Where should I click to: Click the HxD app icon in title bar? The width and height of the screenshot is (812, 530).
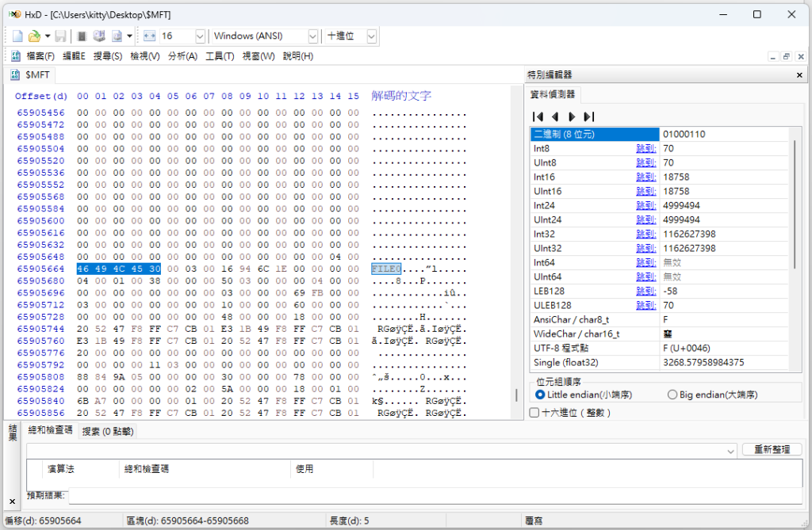(14, 14)
